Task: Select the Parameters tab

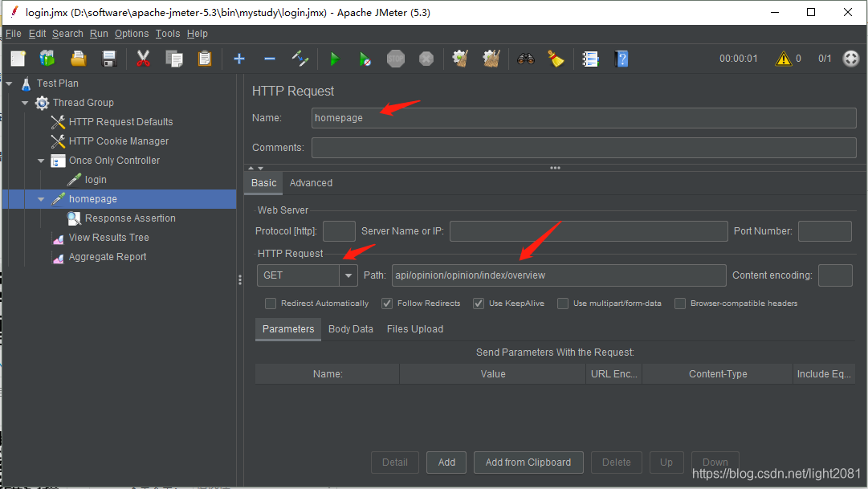Action: point(287,329)
